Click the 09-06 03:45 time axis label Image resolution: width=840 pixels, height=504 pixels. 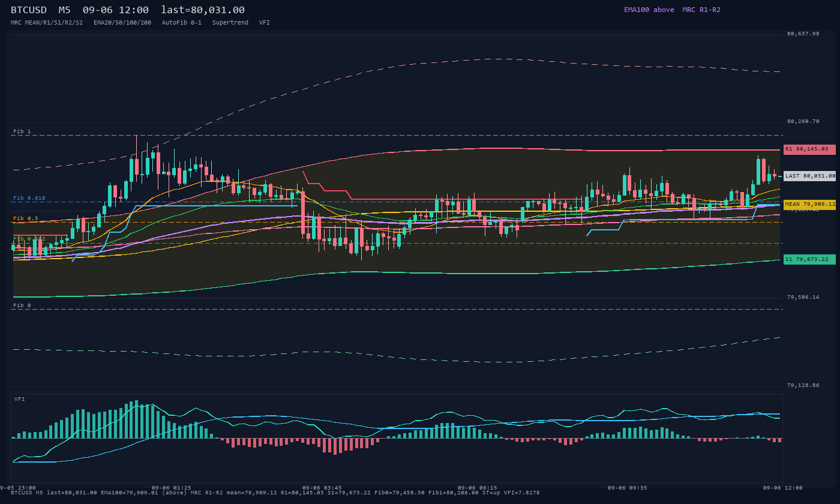coord(322,488)
